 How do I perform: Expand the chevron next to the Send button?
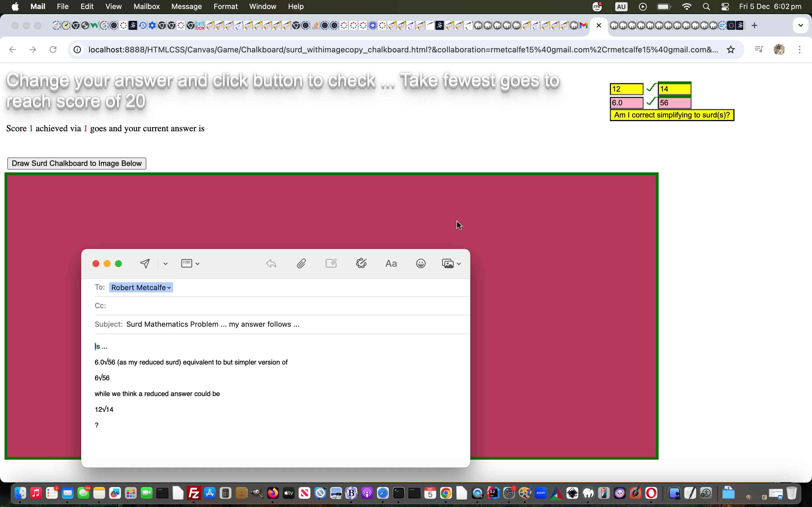pyautogui.click(x=165, y=263)
